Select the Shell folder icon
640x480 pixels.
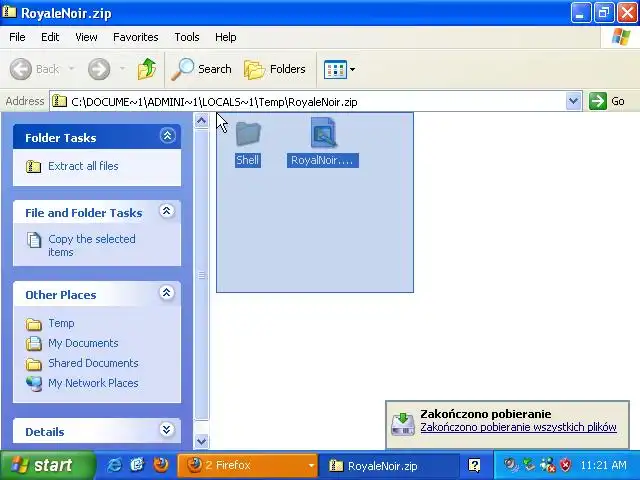coord(248,133)
